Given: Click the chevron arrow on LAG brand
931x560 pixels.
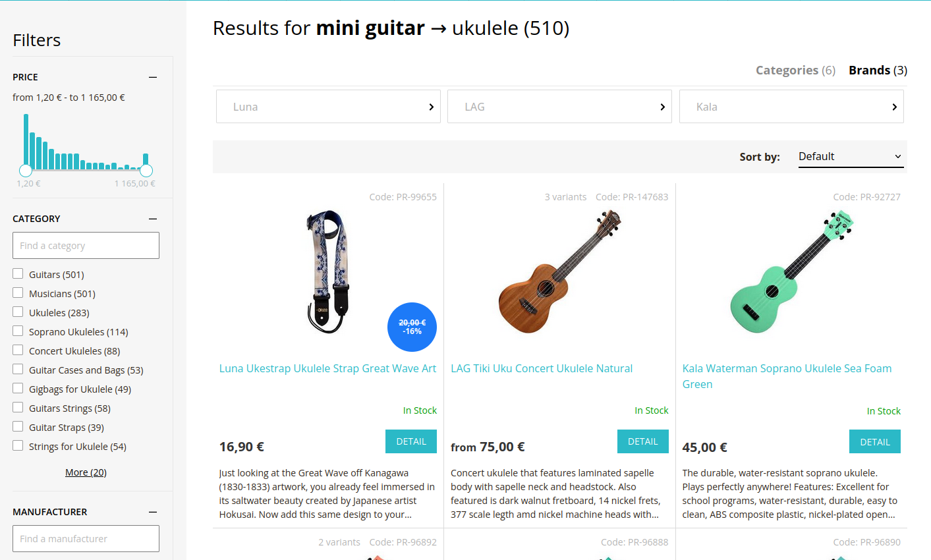Looking at the screenshot, I should pos(662,107).
